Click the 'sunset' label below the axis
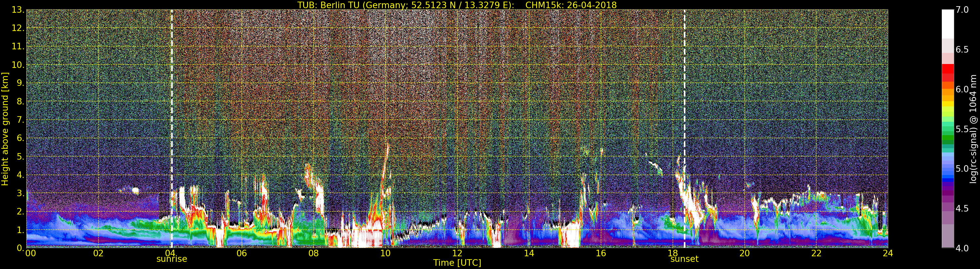Screen dimensions: 980x269 pos(684,259)
